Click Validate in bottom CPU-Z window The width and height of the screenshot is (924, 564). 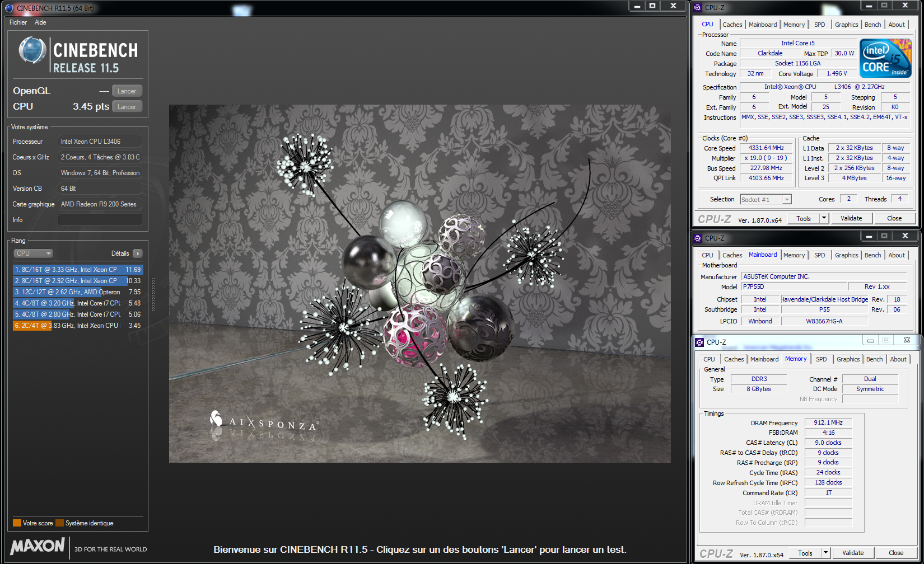pos(853,553)
